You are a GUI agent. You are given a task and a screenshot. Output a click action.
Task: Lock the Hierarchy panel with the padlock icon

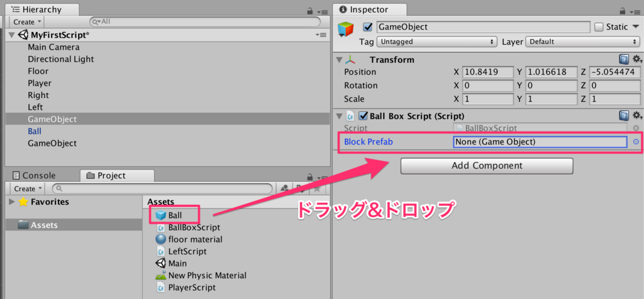[x=311, y=11]
